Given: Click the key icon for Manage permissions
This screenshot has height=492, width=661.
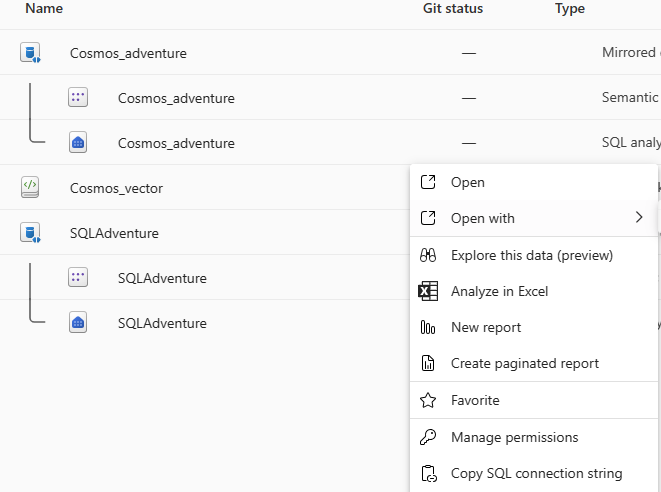Looking at the screenshot, I should click(428, 437).
